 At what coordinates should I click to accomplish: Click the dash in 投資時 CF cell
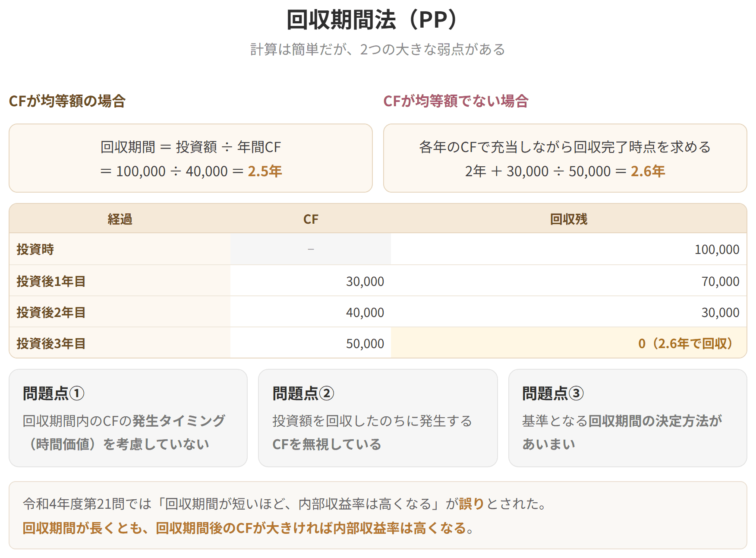(311, 250)
